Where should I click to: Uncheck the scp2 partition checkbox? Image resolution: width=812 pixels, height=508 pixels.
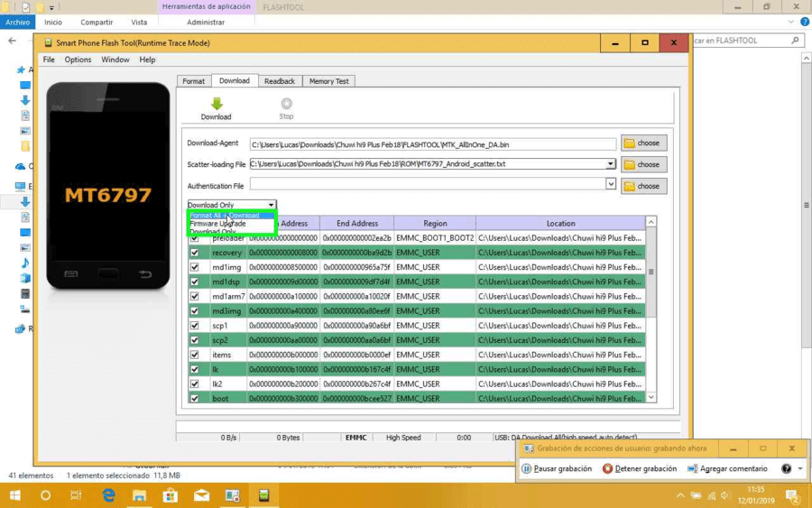pyautogui.click(x=195, y=340)
